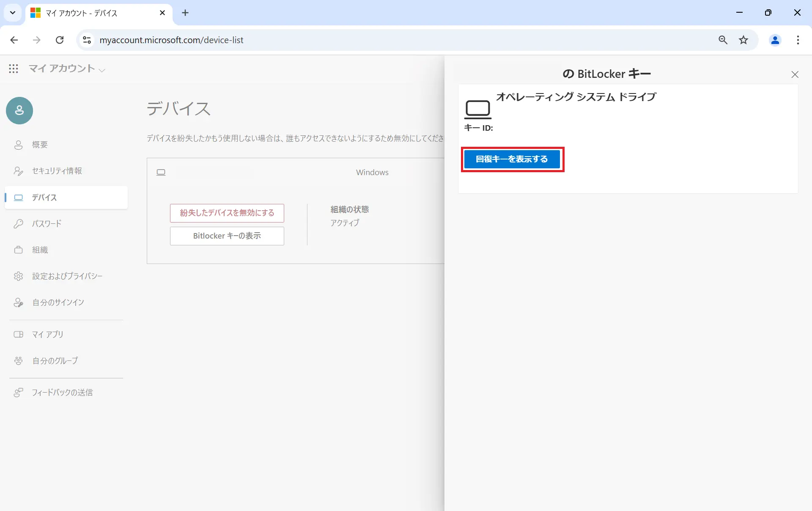Open 概要 in the sidebar
The width and height of the screenshot is (812, 511).
pos(40,145)
